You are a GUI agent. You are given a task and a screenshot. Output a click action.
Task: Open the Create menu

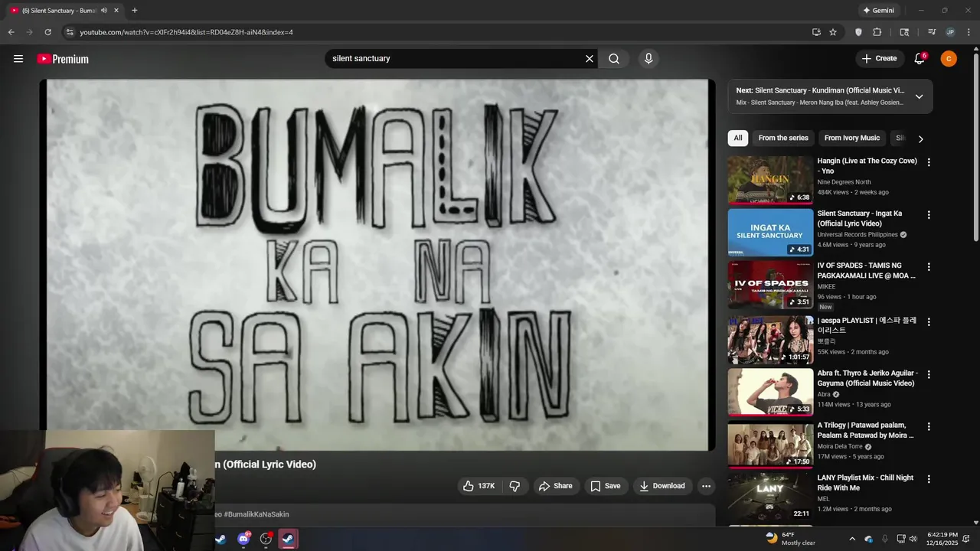pos(879,58)
